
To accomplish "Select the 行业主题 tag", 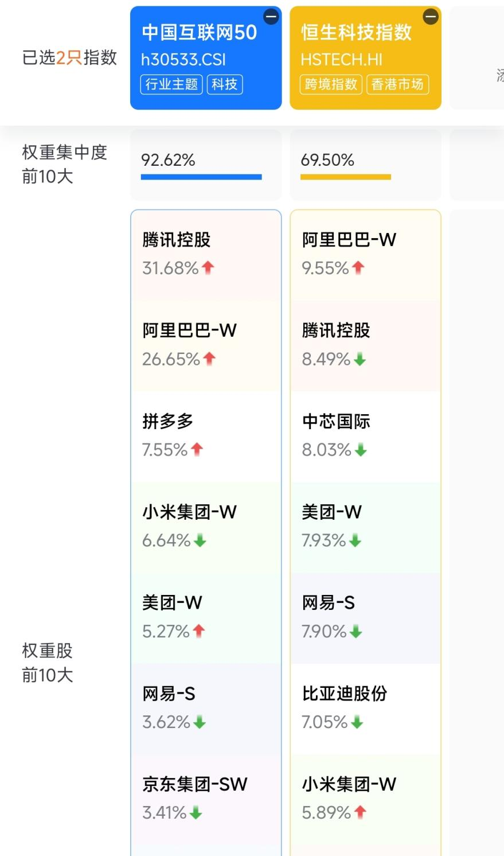I will pos(171,84).
